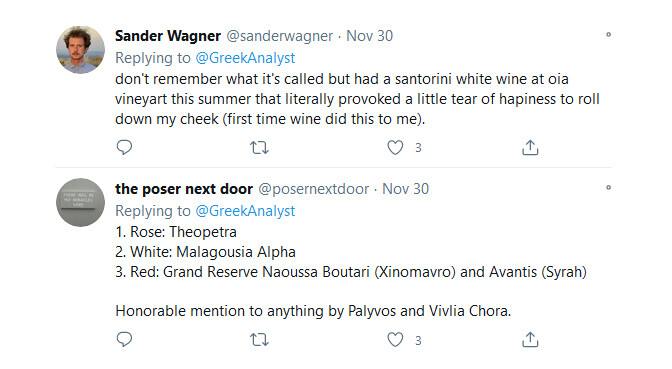Like Sander Wagner's tweet
Screen dimensions: 672x369
[395, 147]
